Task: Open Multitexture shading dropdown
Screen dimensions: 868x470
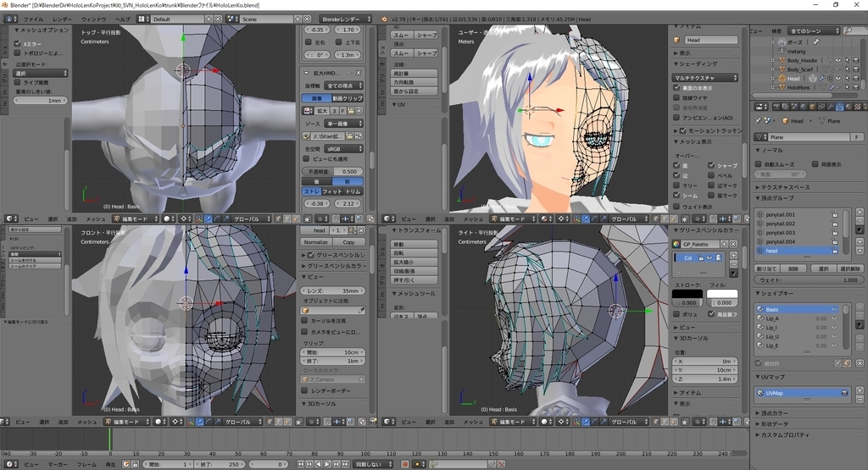Action: [706, 78]
